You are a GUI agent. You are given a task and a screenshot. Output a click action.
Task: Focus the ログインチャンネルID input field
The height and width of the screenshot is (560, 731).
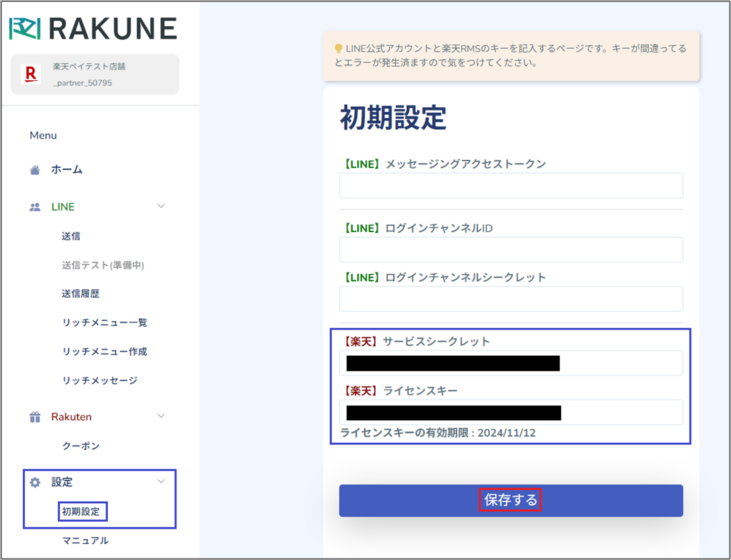click(511, 249)
